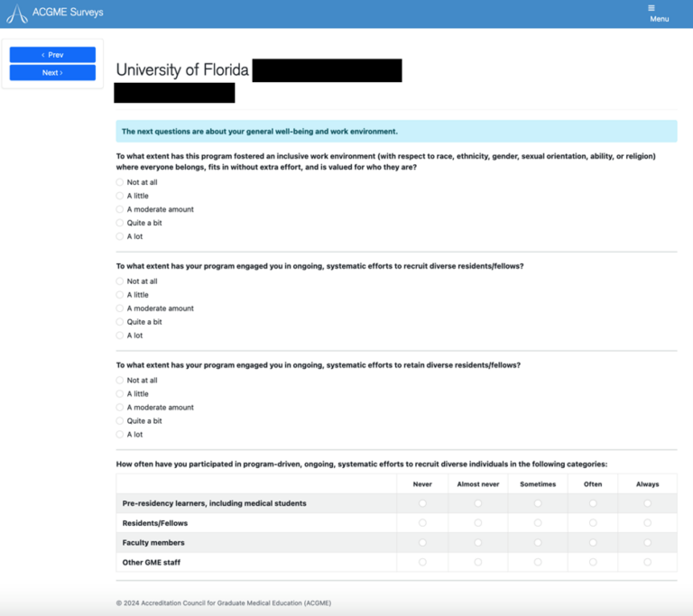Viewport: 693px width, 616px height.
Task: Proceed with the Next button
Action: (x=52, y=72)
